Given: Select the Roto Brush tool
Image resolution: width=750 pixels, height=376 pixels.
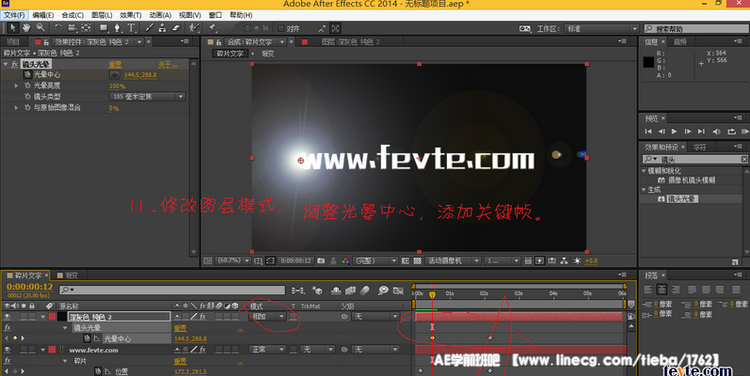Looking at the screenshot, I should [194, 28].
